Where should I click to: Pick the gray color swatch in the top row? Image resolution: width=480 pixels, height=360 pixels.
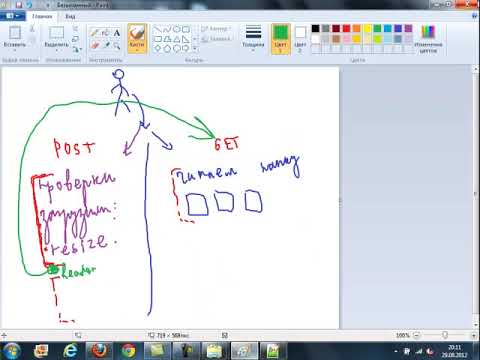pyautogui.click(x=326, y=29)
